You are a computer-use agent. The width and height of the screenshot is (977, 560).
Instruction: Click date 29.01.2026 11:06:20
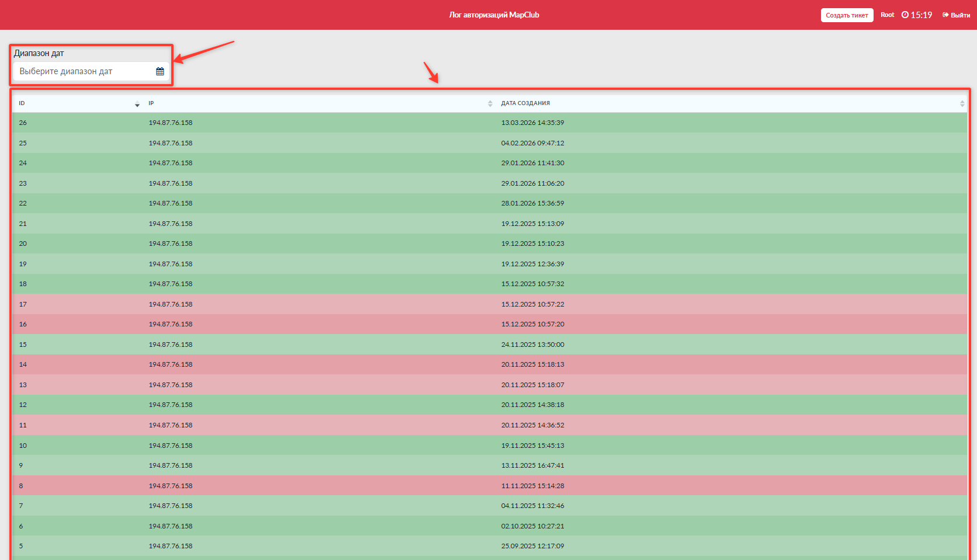point(533,183)
